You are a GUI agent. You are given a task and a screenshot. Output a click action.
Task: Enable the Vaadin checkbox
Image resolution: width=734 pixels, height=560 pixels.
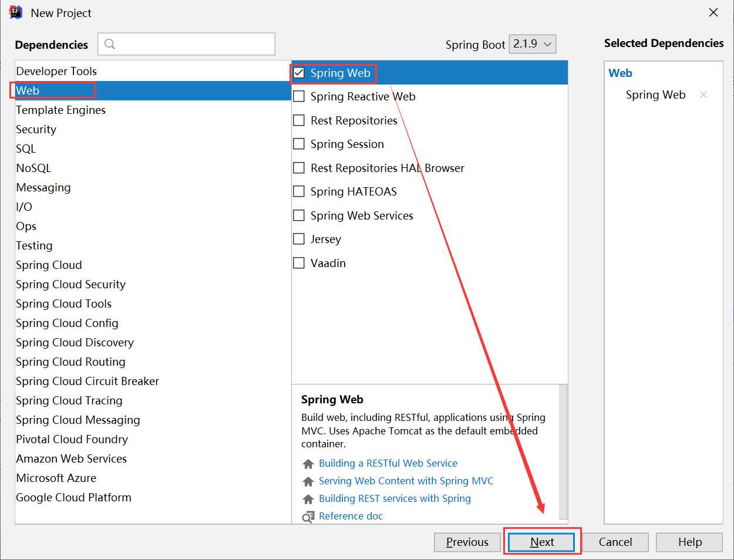299,263
